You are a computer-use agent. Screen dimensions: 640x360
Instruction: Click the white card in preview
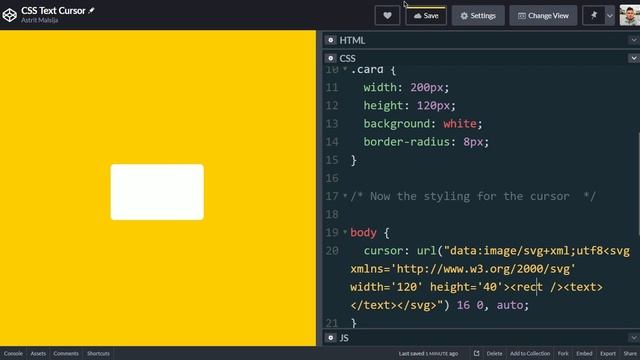click(x=157, y=192)
